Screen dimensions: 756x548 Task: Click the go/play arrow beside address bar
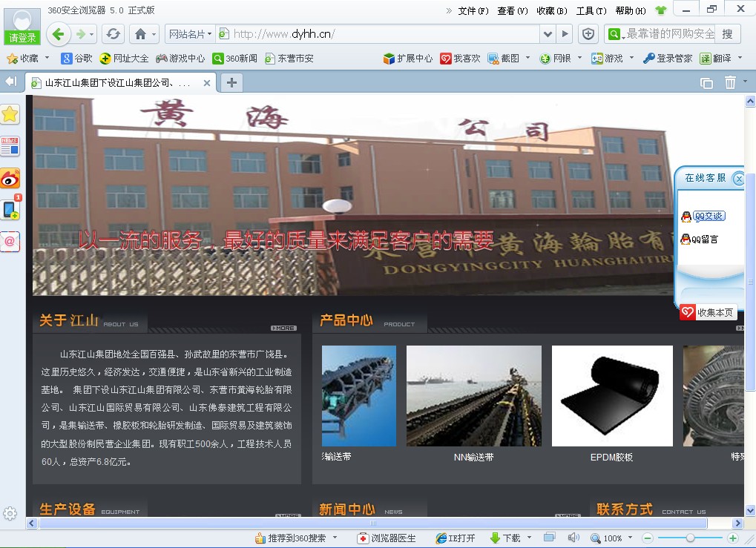(x=565, y=33)
